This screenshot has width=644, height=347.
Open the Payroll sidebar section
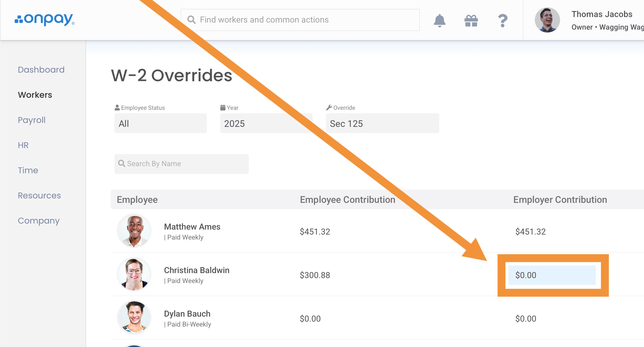(x=31, y=120)
